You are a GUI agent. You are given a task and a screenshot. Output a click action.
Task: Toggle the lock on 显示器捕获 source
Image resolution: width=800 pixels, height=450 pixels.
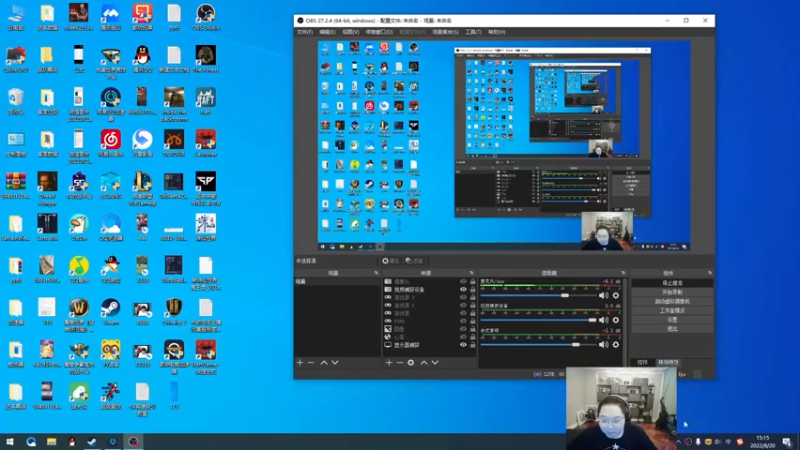472,345
